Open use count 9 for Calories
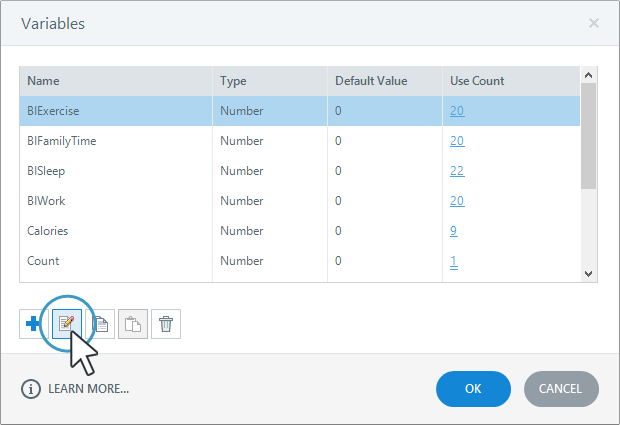Screen dimensions: 620x425 (x=453, y=231)
